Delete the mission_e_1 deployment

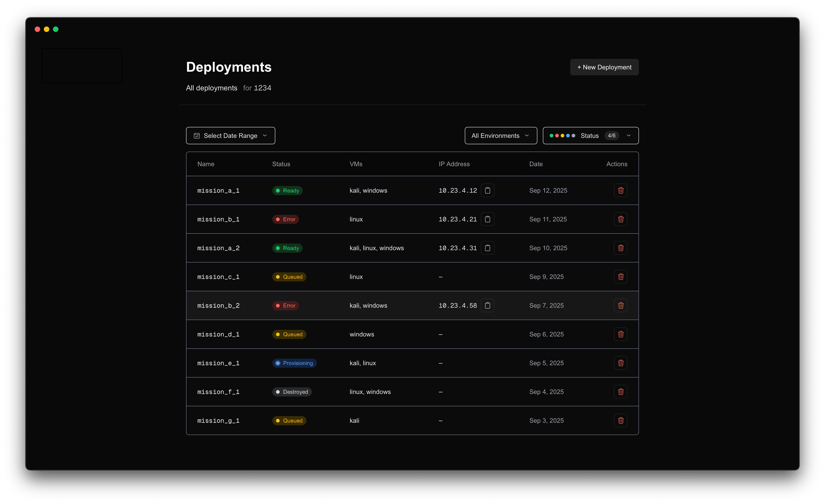pos(620,363)
